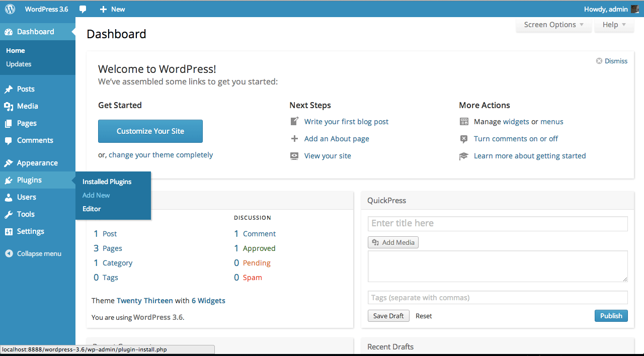Click the 1 Category link
Image resolution: width=644 pixels, height=356 pixels.
(113, 263)
